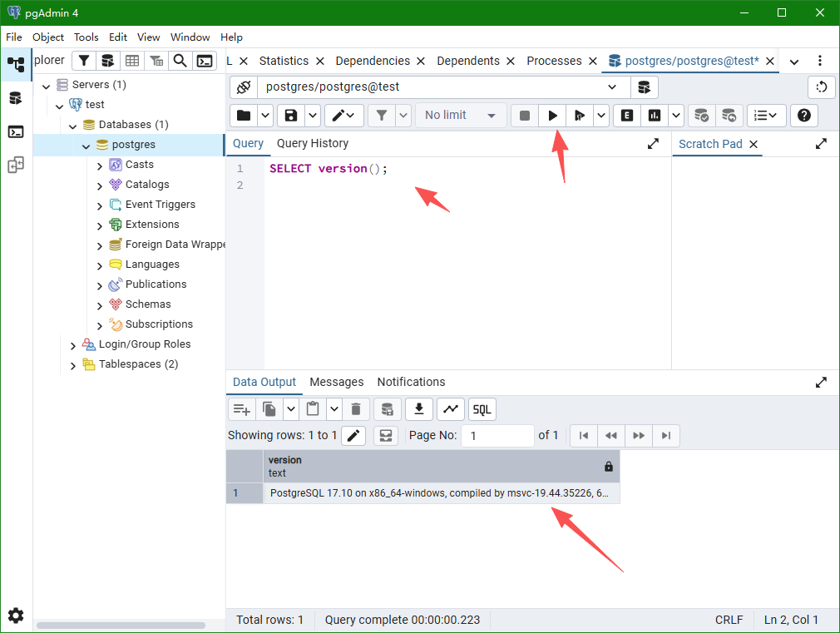The image size is (840, 633).
Task: Expand the Schemas tree node
Action: pos(100,305)
